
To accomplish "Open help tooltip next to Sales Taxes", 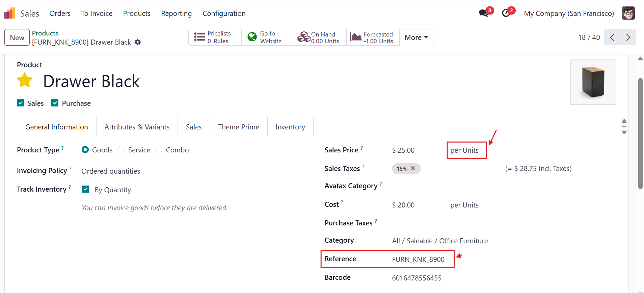I will click(x=363, y=166).
